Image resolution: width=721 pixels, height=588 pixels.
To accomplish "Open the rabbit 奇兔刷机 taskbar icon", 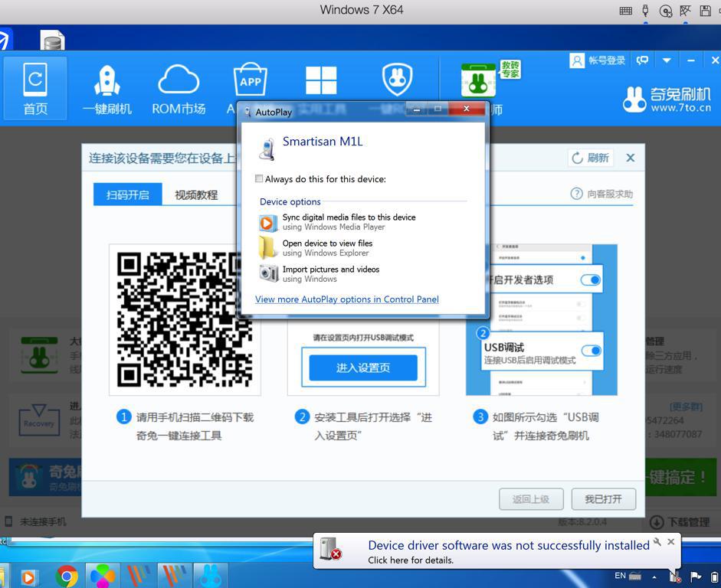I will [211, 576].
